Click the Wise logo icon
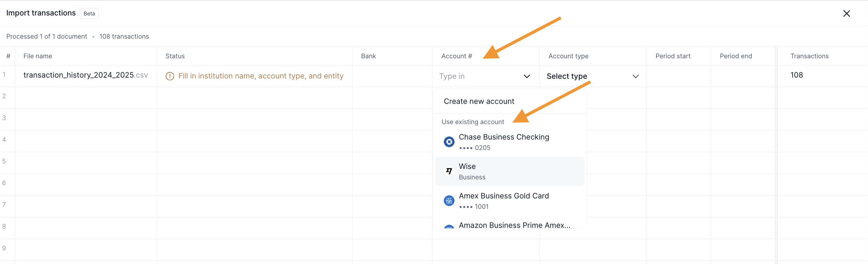This screenshot has width=868, height=264. pyautogui.click(x=449, y=171)
